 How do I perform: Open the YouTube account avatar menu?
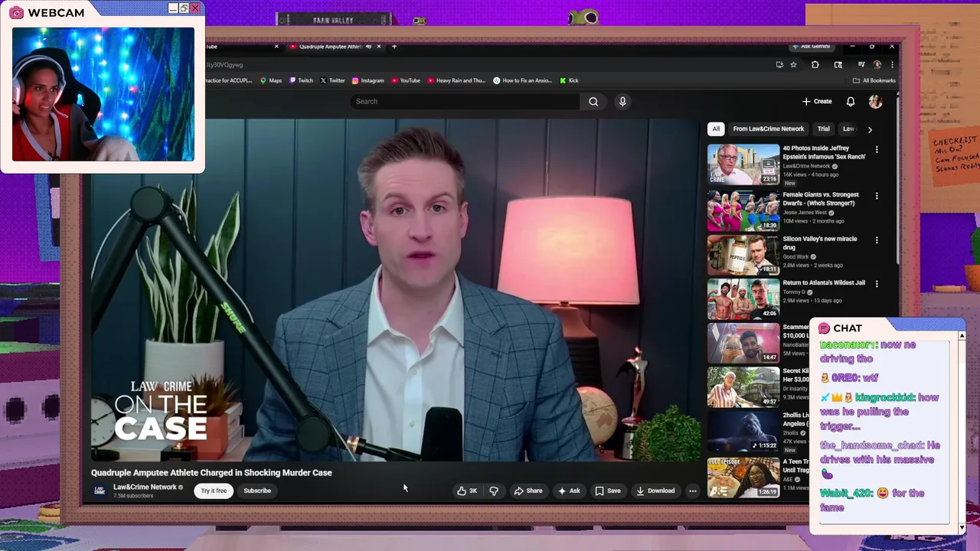875,101
